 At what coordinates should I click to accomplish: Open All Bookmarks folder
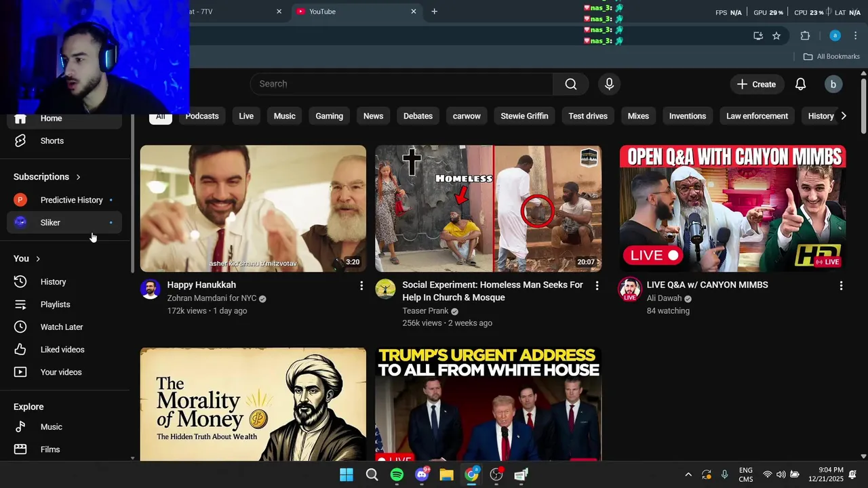pyautogui.click(x=831, y=56)
